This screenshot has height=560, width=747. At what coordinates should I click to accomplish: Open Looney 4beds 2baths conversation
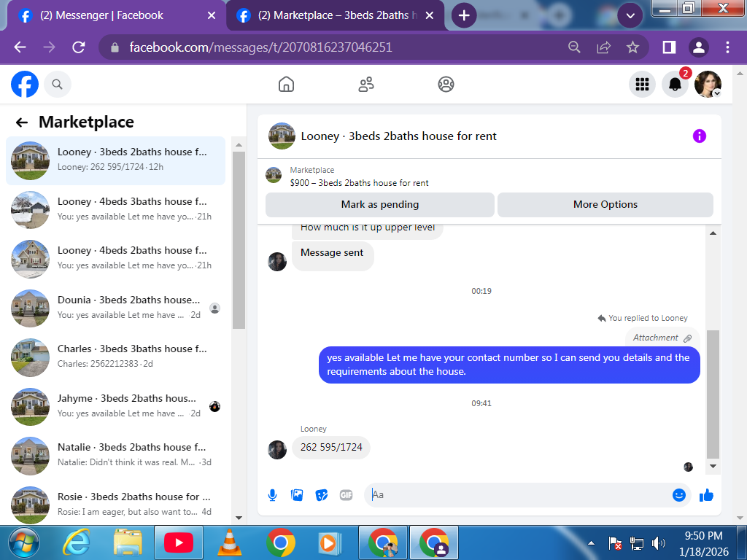tap(115, 259)
